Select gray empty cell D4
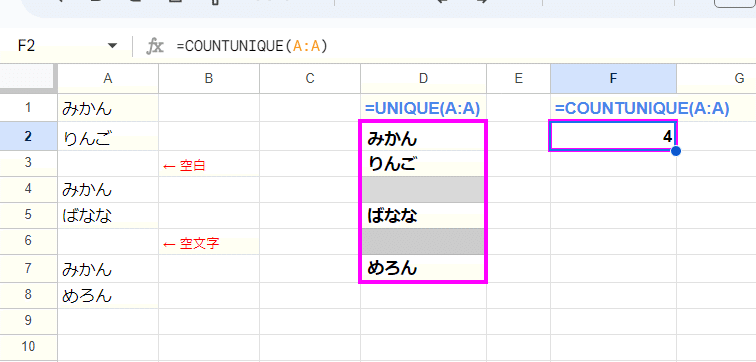This screenshot has width=756, height=362. (423, 189)
